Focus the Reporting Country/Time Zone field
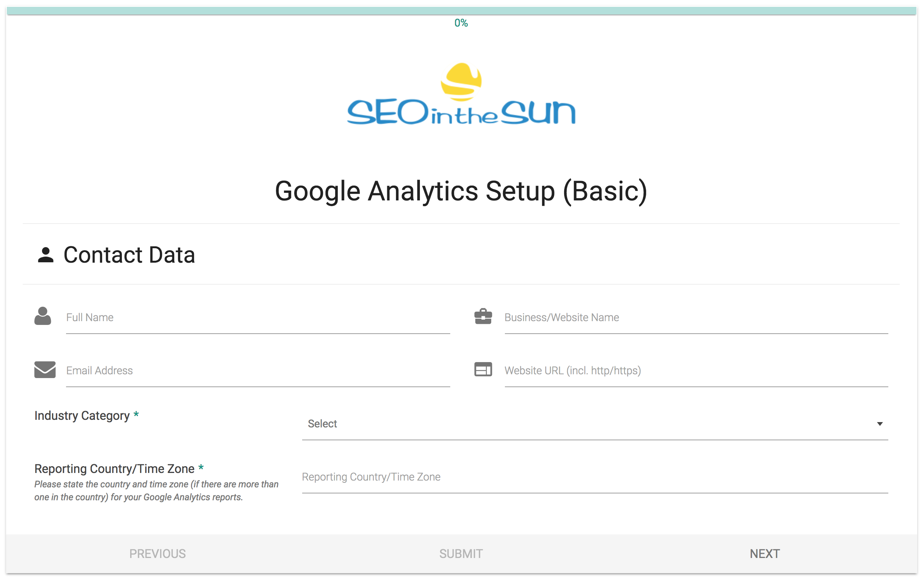The height and width of the screenshot is (580, 924). (x=595, y=477)
